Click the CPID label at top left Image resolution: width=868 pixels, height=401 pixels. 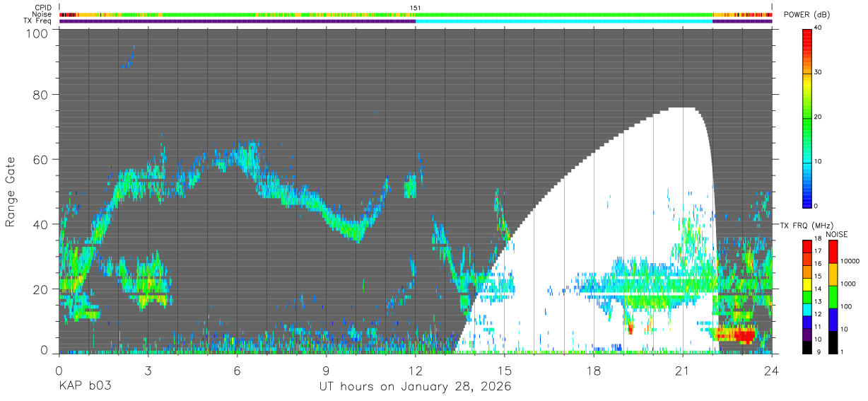[x=42, y=8]
